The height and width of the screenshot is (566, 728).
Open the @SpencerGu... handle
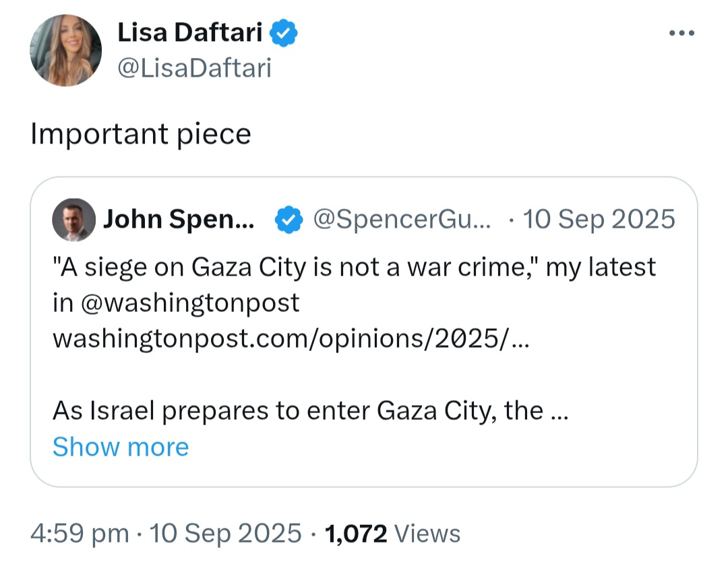tap(402, 219)
